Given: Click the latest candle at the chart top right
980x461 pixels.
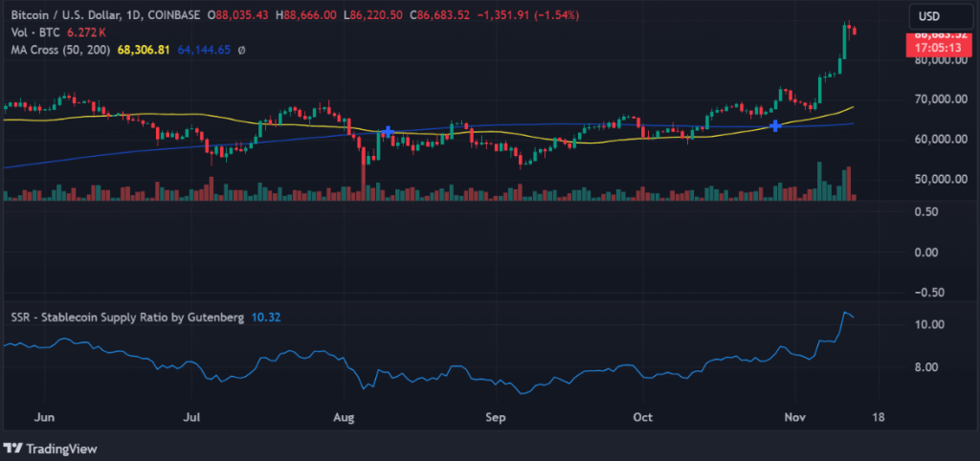Looking at the screenshot, I should (x=855, y=31).
